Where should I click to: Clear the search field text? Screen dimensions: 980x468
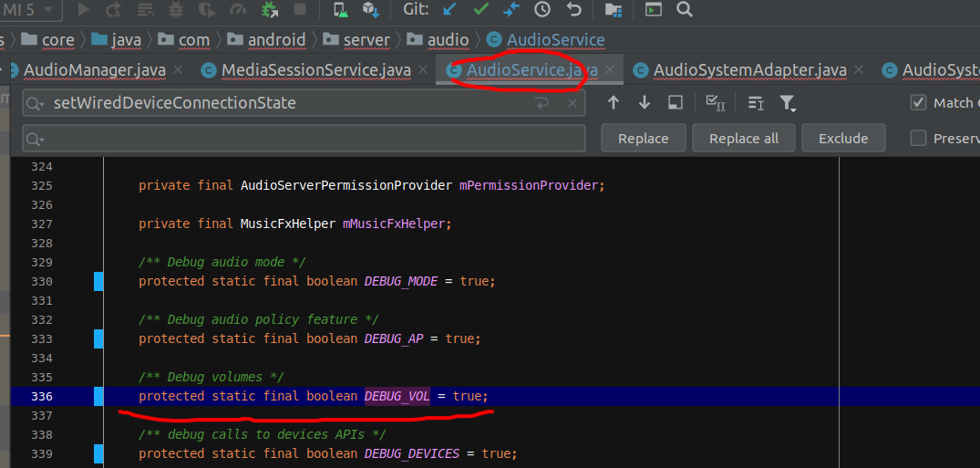[572, 103]
